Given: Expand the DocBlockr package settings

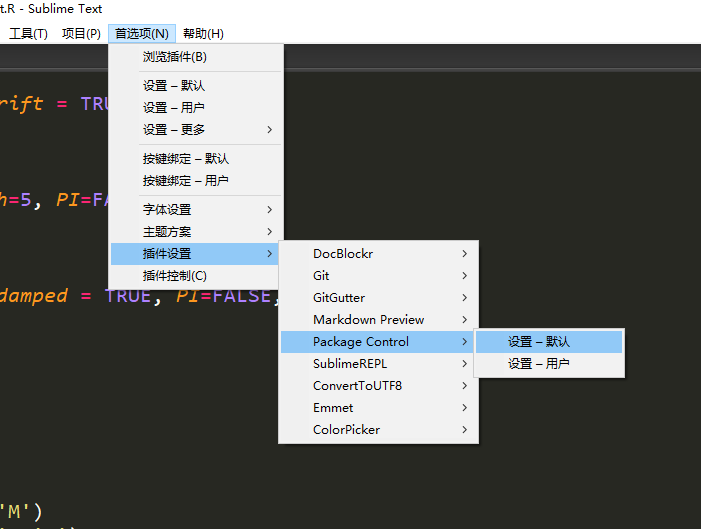Looking at the screenshot, I should click(x=379, y=254).
